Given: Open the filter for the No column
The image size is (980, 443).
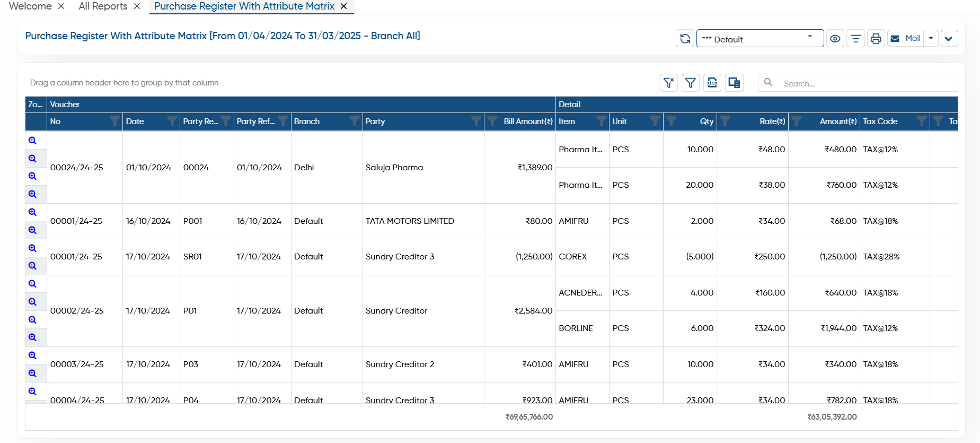Looking at the screenshot, I should (x=114, y=121).
